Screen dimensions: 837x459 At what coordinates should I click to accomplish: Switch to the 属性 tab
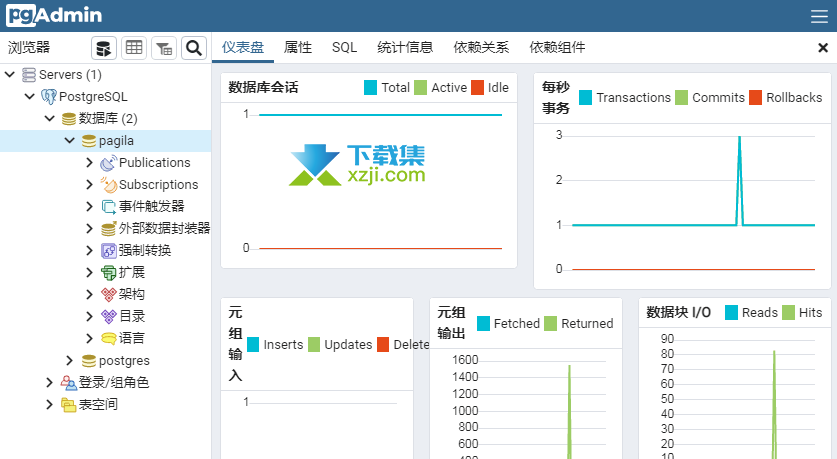tap(298, 48)
